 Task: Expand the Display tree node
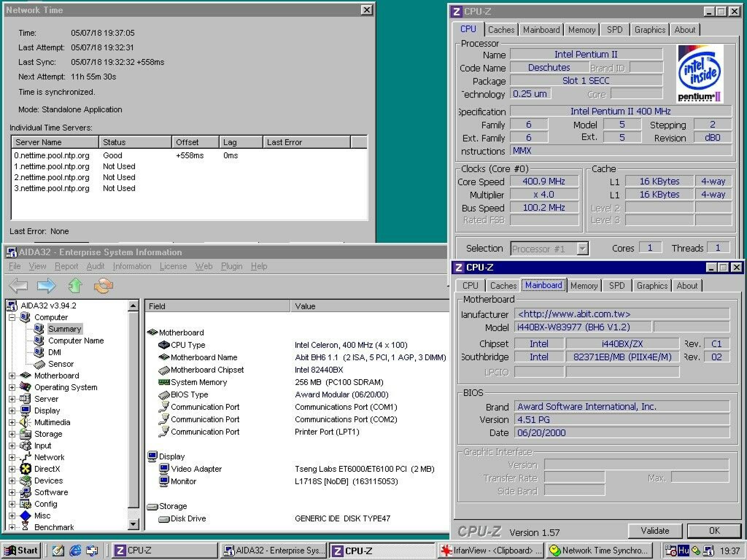12,411
